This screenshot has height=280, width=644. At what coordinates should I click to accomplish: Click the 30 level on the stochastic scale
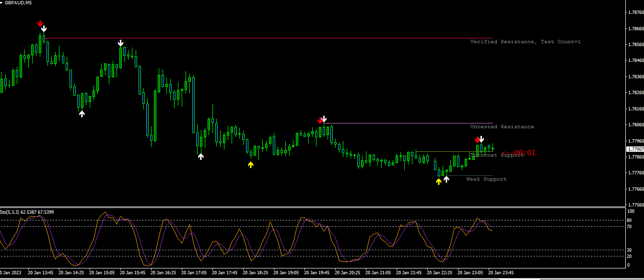[630, 250]
